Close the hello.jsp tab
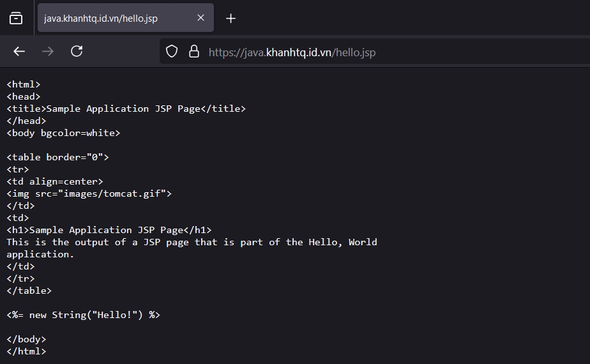 [x=200, y=18]
